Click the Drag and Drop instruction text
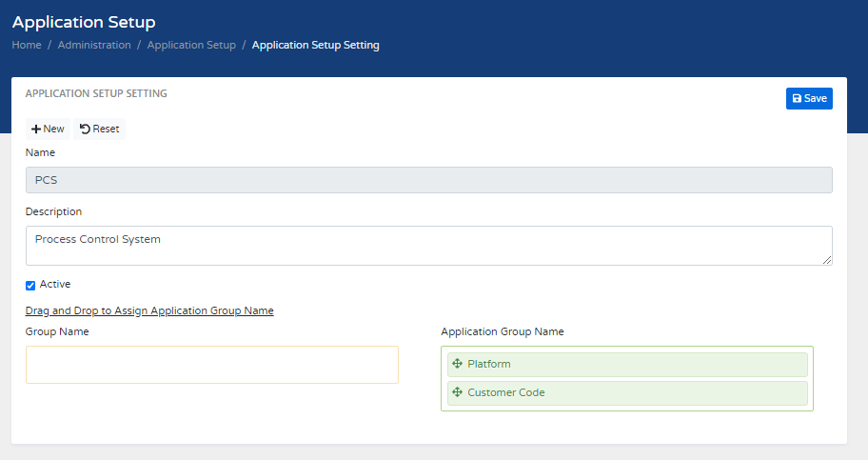This screenshot has width=868, height=460. click(149, 310)
